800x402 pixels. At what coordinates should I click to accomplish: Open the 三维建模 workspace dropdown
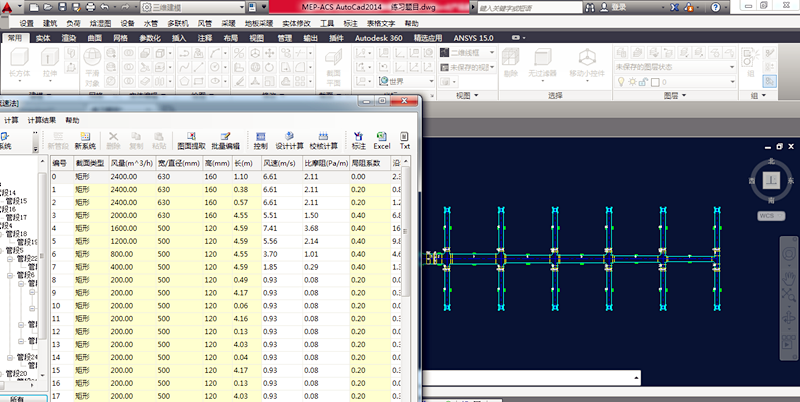point(193,7)
